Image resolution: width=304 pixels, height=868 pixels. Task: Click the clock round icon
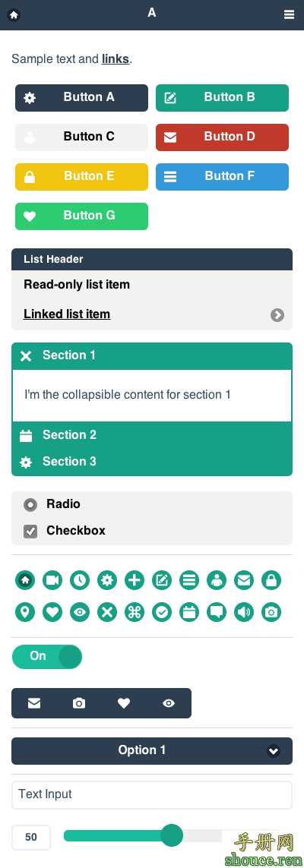[80, 580]
